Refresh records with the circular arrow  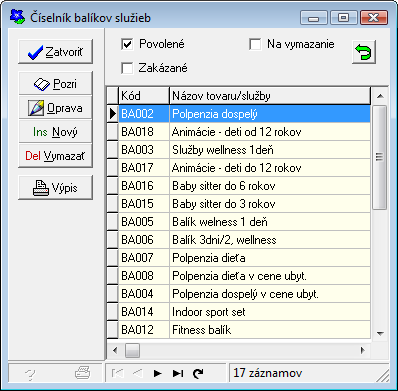198,373
